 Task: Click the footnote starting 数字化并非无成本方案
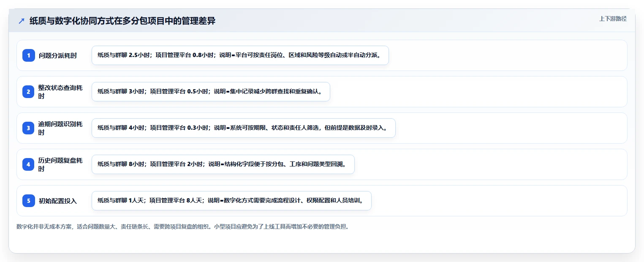pyautogui.click(x=182, y=227)
